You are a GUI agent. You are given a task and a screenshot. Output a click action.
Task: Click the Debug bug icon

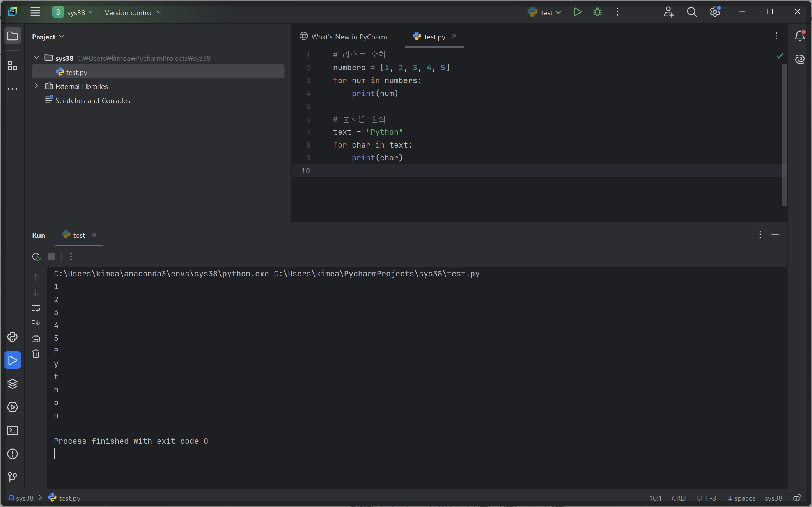coord(597,12)
